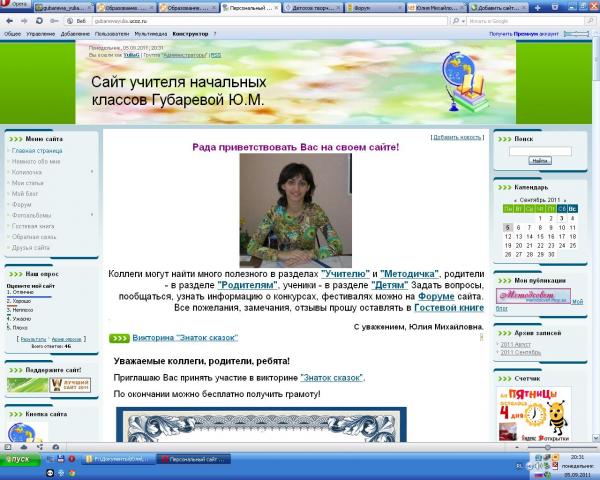Adjust the zoom slider in status bar
The image size is (600, 480).
(x=548, y=447)
